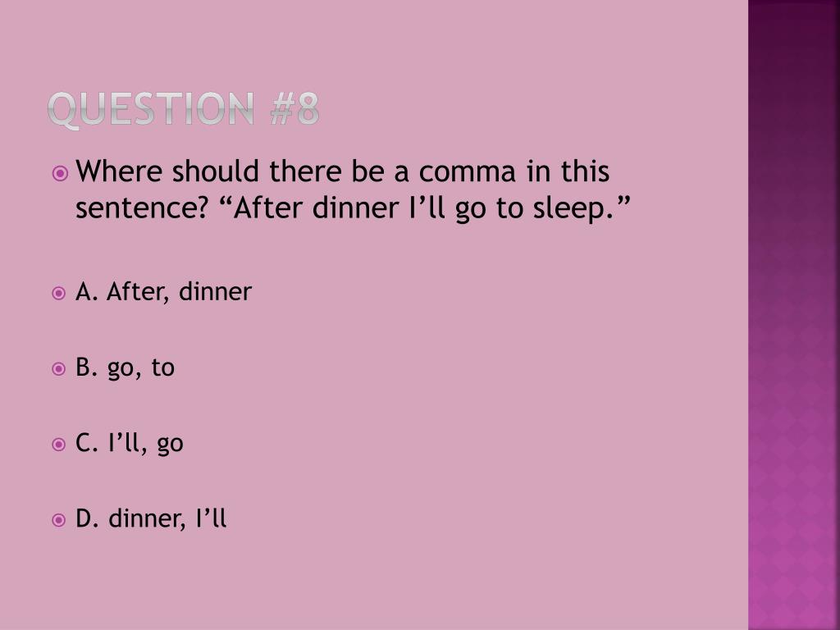Click the word 'sentence?' in the question
This screenshot has height=630, width=840.
[141, 208]
